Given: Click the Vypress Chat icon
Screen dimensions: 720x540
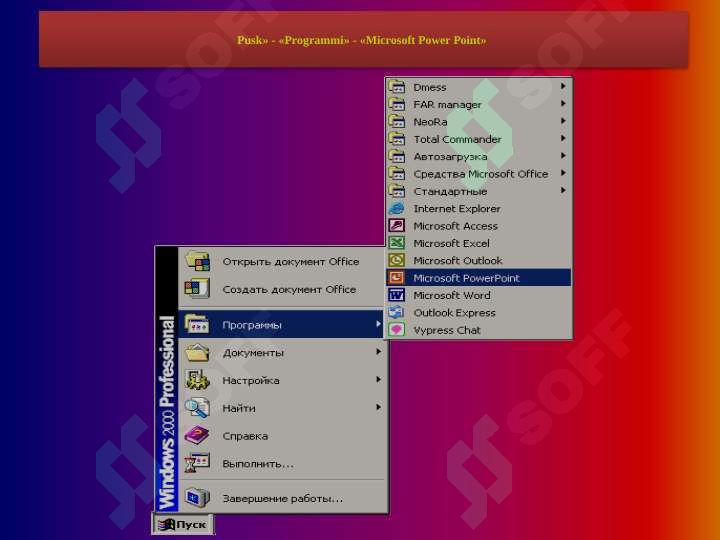Looking at the screenshot, I should pos(396,330).
